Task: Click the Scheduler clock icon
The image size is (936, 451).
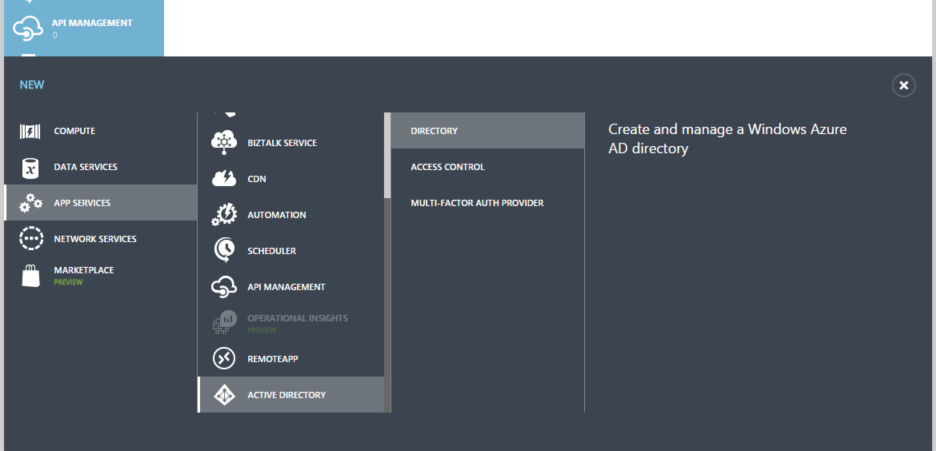Action: point(224,251)
